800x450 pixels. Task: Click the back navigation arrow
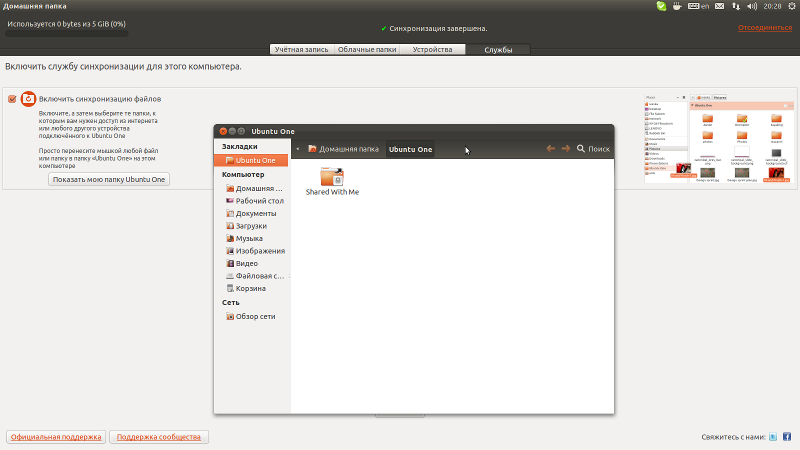click(551, 148)
